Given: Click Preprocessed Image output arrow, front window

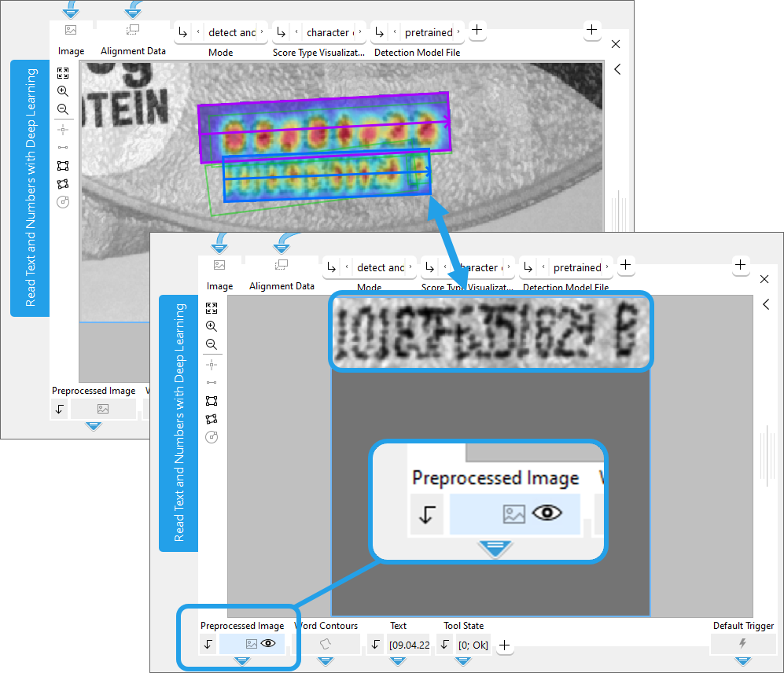Looking at the screenshot, I should point(208,644).
